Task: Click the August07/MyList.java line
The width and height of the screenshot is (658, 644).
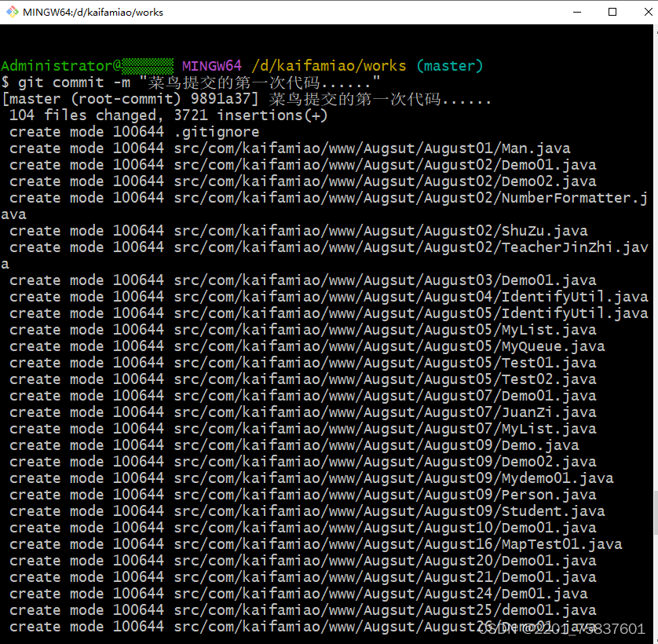Action: coord(302,429)
